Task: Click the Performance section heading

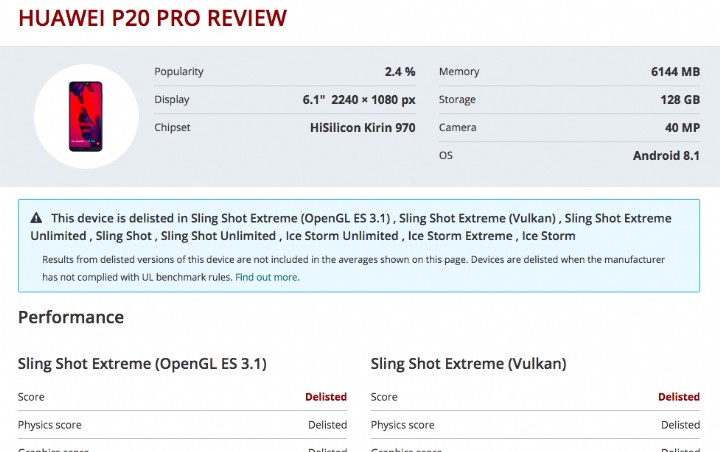Action: pyautogui.click(x=71, y=317)
